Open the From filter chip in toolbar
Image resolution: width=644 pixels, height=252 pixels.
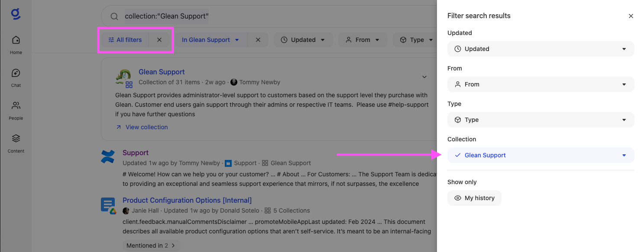point(363,40)
